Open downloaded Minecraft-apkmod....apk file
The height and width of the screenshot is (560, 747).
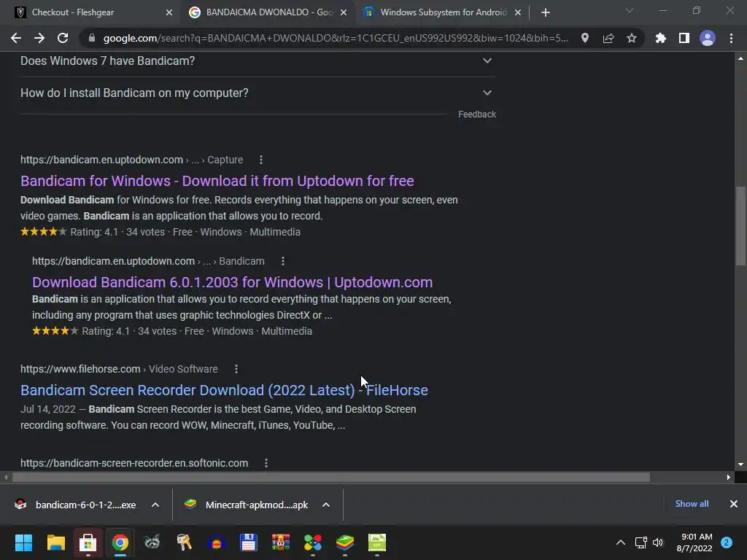coord(248,505)
